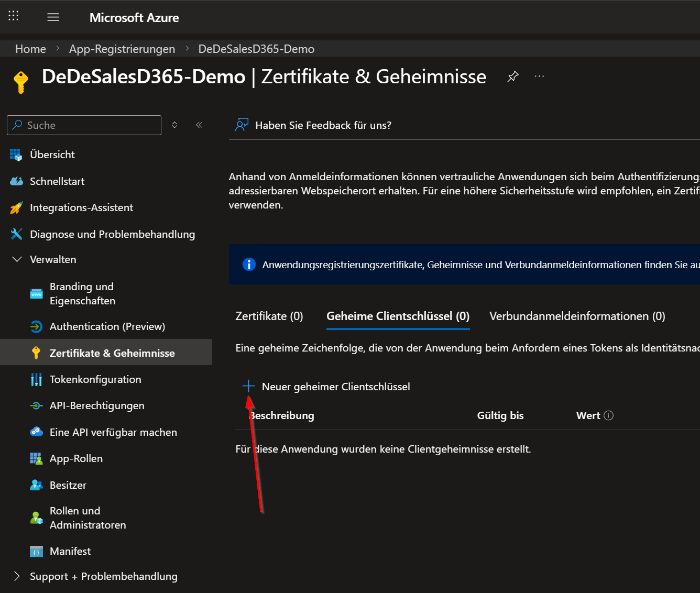The height and width of the screenshot is (593, 700).
Task: Expand Support + Problembehandlung section
Action: coord(17,576)
